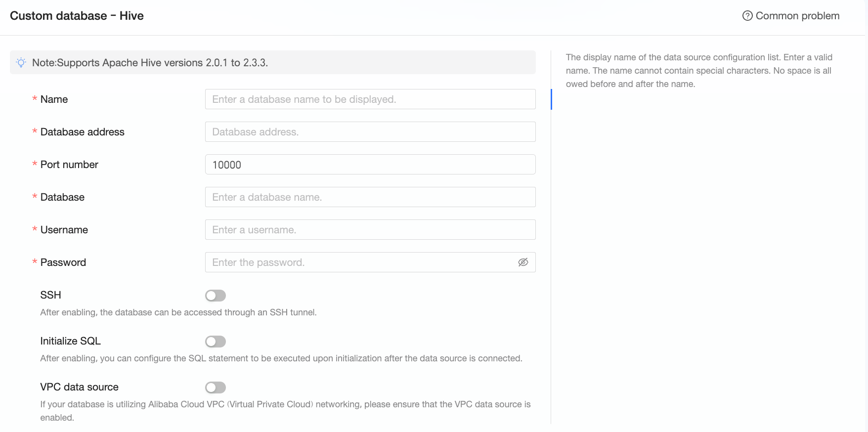Image resolution: width=868 pixels, height=432 pixels.
Task: Click the Custom database - Hive title
Action: 77,16
